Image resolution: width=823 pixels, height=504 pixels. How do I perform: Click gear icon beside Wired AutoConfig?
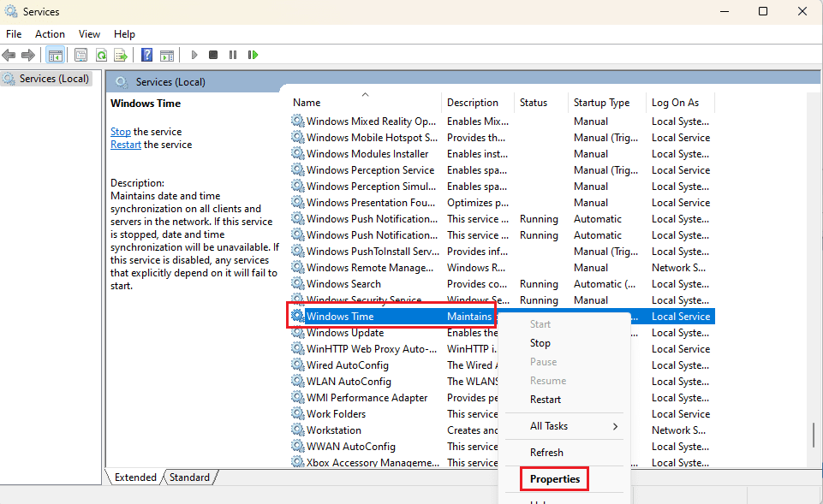pos(298,365)
